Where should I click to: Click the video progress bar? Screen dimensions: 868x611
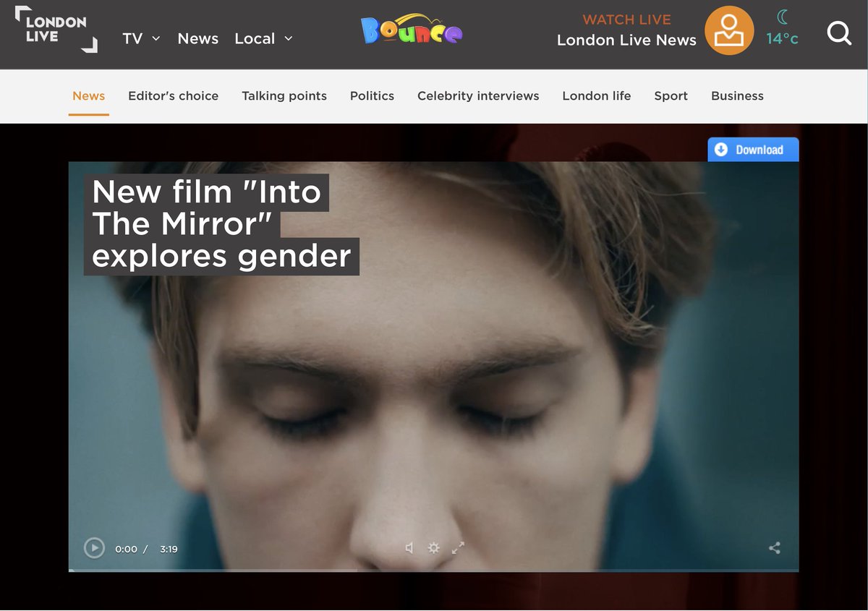point(434,571)
